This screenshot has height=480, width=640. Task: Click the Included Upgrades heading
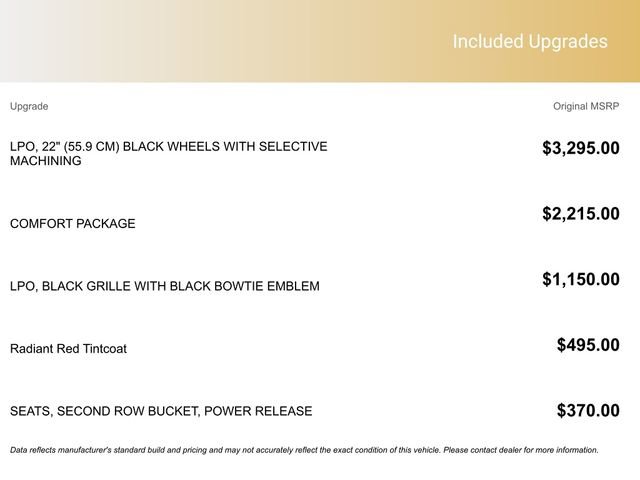tap(529, 42)
